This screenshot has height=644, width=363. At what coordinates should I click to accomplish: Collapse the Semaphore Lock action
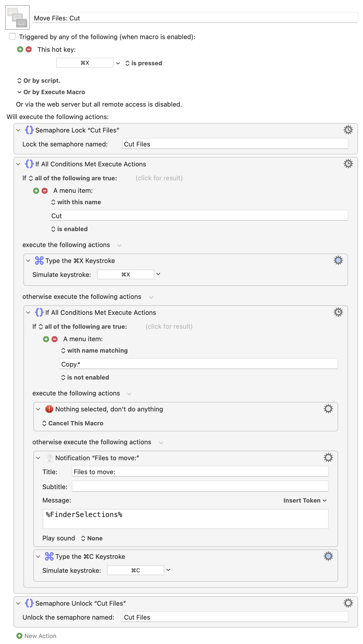[x=18, y=130]
